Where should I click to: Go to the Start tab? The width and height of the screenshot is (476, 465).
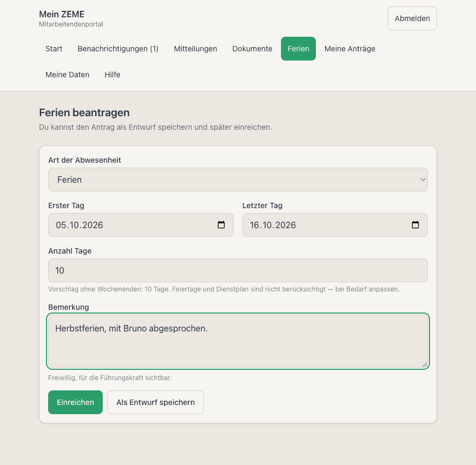pyautogui.click(x=54, y=49)
